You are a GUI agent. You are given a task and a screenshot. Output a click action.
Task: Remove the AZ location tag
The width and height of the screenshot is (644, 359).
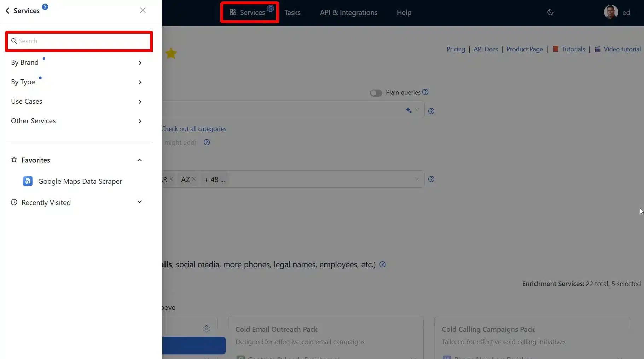(x=194, y=179)
